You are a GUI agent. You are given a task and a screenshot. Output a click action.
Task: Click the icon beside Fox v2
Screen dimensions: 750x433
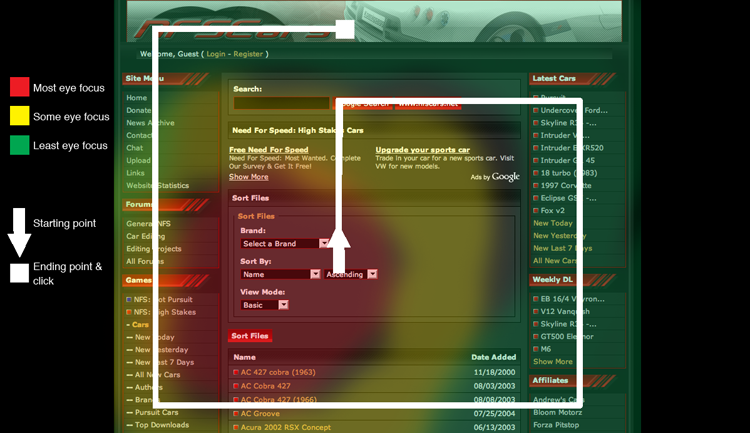click(x=537, y=211)
